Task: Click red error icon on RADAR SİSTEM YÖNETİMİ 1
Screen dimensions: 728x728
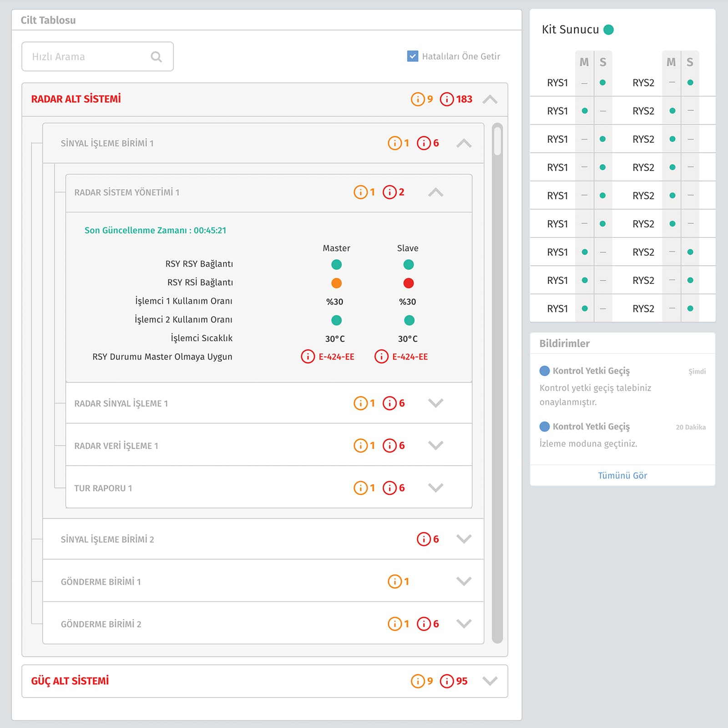Action: pos(389,192)
